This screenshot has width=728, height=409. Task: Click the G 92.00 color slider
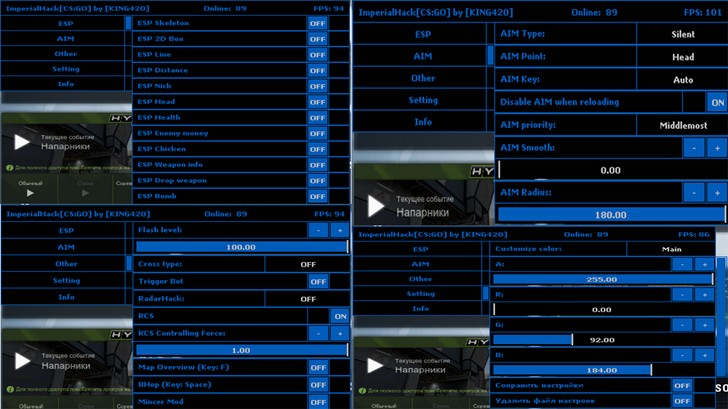[x=603, y=340]
